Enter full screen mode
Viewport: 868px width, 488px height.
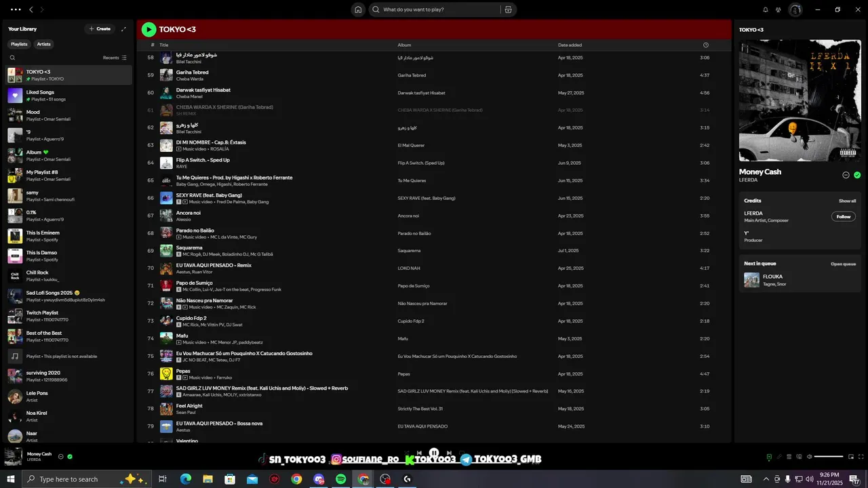coord(861,457)
